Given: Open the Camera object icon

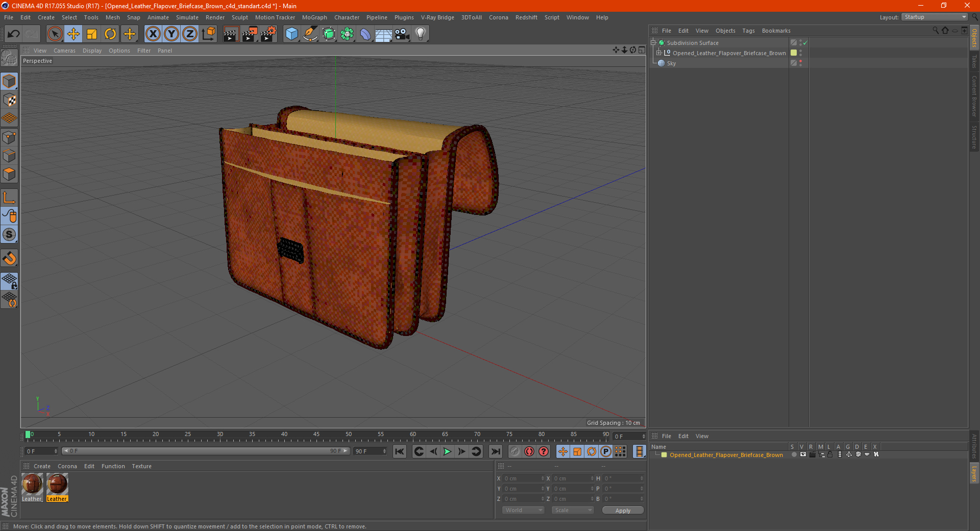Looking at the screenshot, I should [x=402, y=34].
